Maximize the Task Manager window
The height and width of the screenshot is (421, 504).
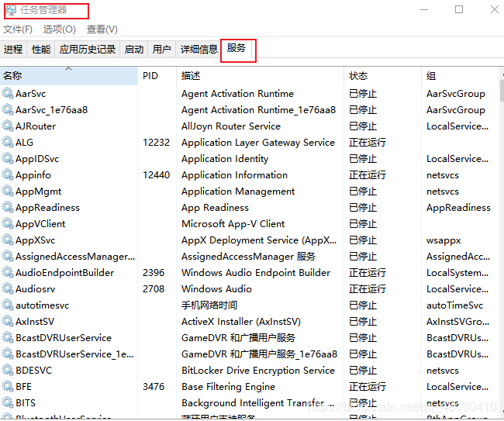coord(459,9)
